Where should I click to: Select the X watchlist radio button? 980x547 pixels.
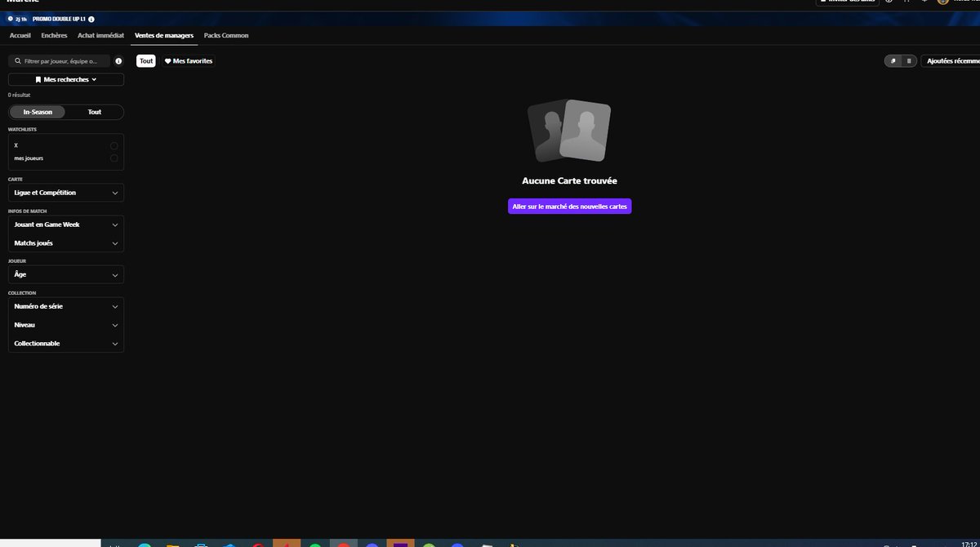(x=114, y=146)
